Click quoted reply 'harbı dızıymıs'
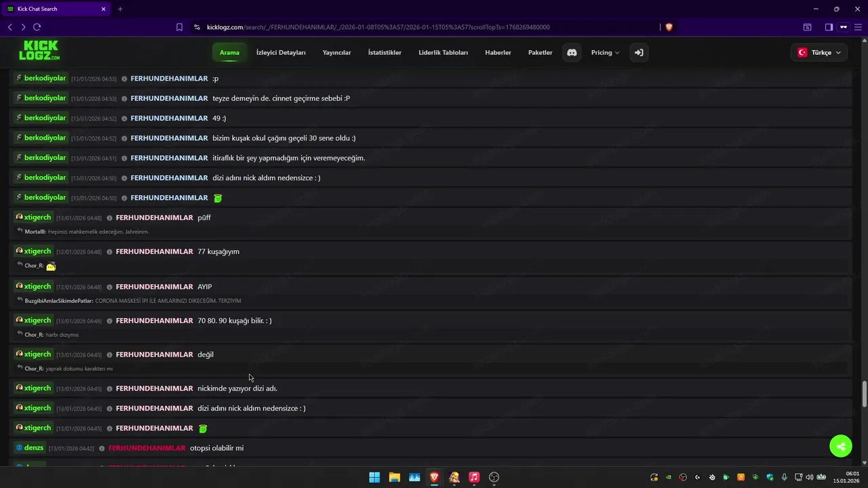The height and width of the screenshot is (488, 868). click(62, 335)
